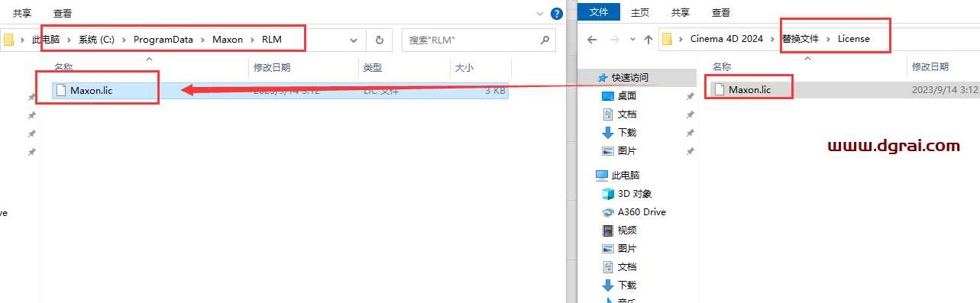The width and height of the screenshot is (980, 303).
Task: Go up one folder in License window
Action: click(x=648, y=39)
